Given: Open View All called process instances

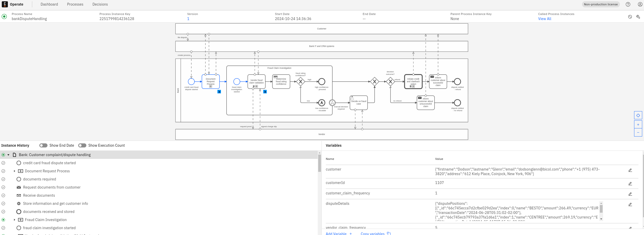Looking at the screenshot, I should click(x=545, y=19).
